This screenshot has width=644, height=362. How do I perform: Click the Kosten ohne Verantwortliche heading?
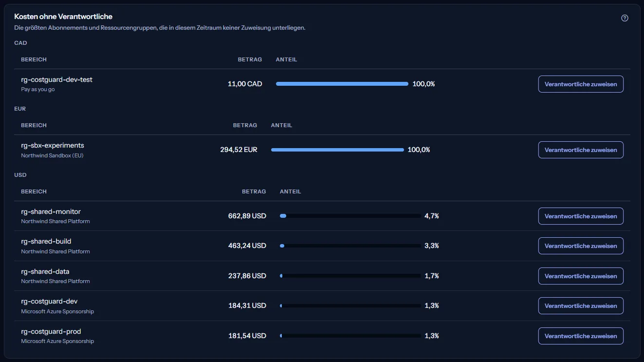(63, 17)
